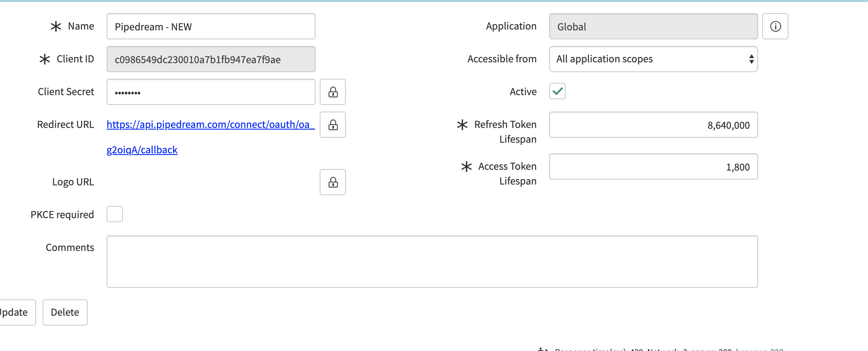868x351 pixels.
Task: Click the Application field showing Global
Action: [653, 27]
